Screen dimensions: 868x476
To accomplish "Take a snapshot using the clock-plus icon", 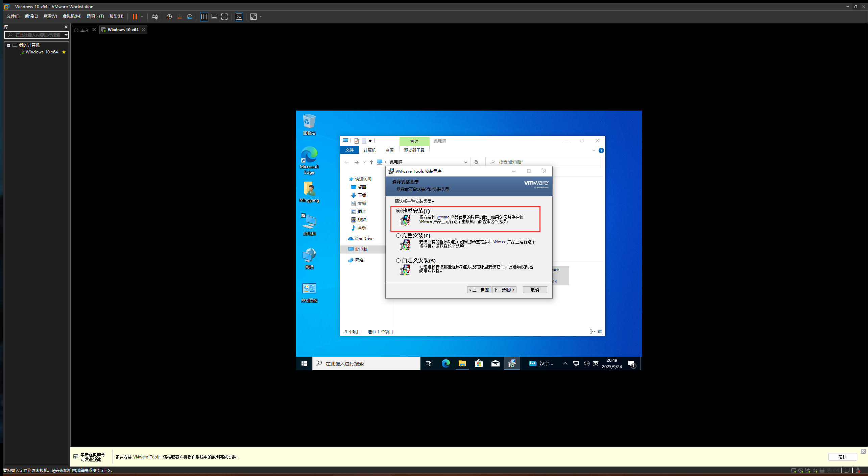I will 169,17.
